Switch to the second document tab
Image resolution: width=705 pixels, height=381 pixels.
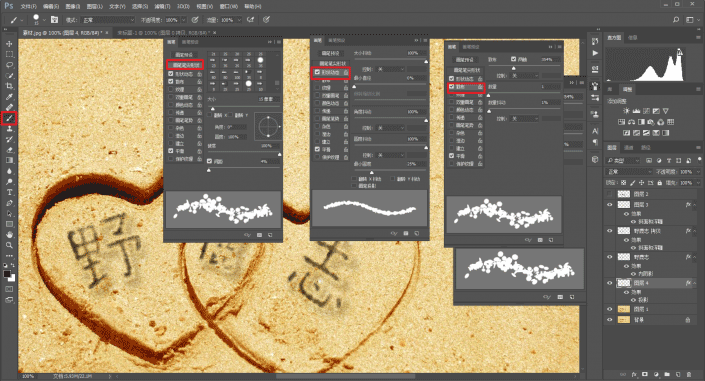point(164,33)
